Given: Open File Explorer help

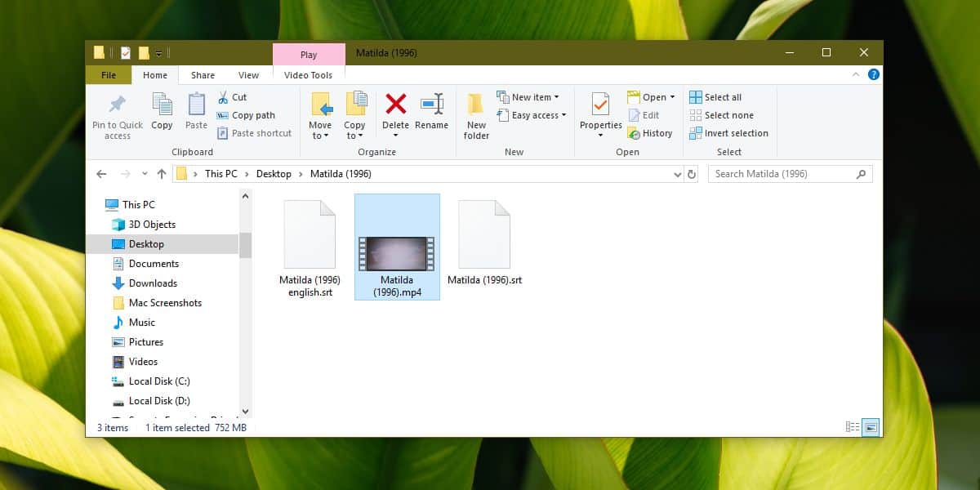Looking at the screenshot, I should [x=873, y=74].
